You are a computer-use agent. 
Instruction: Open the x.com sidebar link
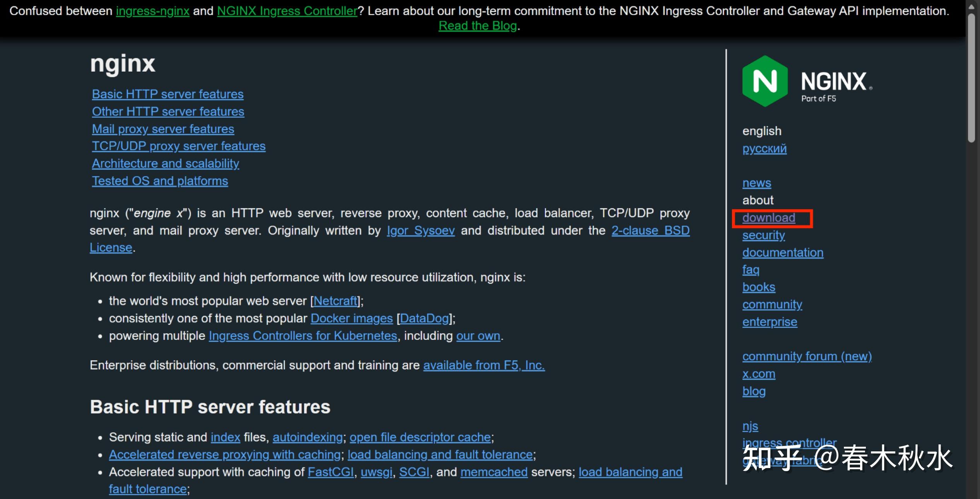point(759,374)
